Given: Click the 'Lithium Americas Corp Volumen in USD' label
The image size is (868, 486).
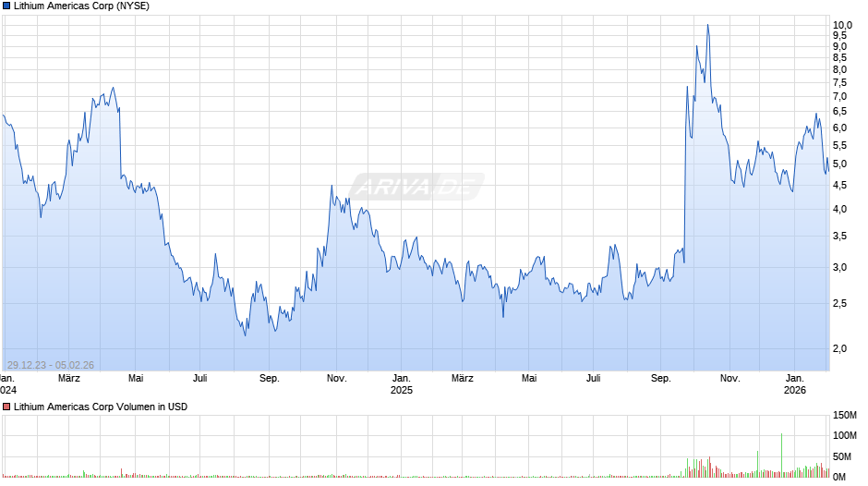Looking at the screenshot, I should 101,407.
